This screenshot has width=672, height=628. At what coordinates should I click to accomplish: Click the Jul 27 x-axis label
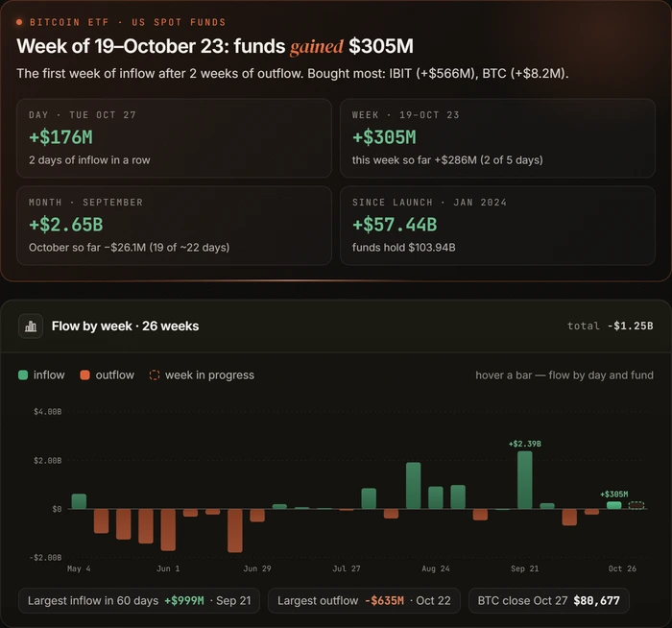coord(347,568)
